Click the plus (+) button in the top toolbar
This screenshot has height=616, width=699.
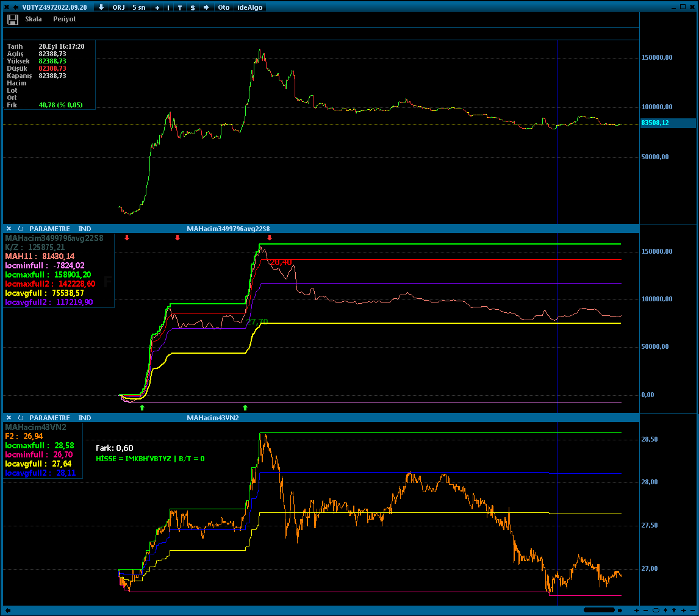[157, 7]
